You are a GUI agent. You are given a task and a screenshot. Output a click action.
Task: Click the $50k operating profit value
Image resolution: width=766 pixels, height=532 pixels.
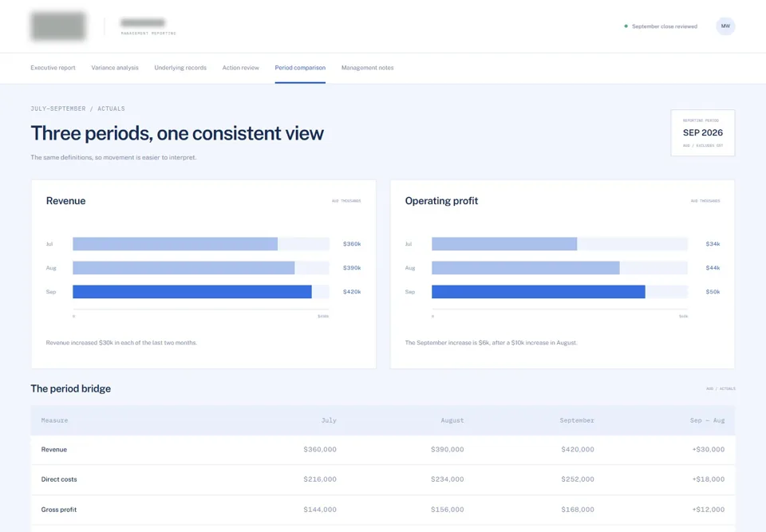(x=713, y=292)
